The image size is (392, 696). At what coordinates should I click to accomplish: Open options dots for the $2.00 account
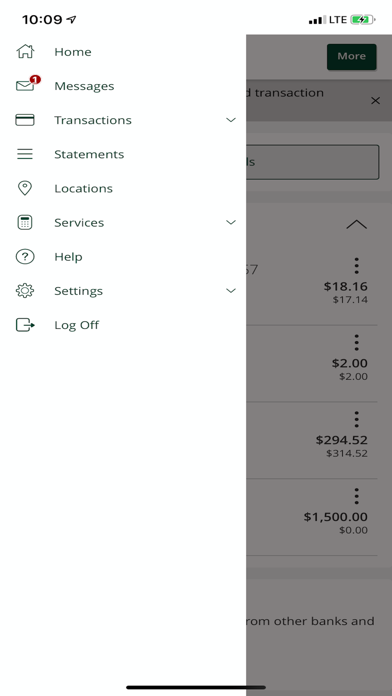(x=356, y=343)
